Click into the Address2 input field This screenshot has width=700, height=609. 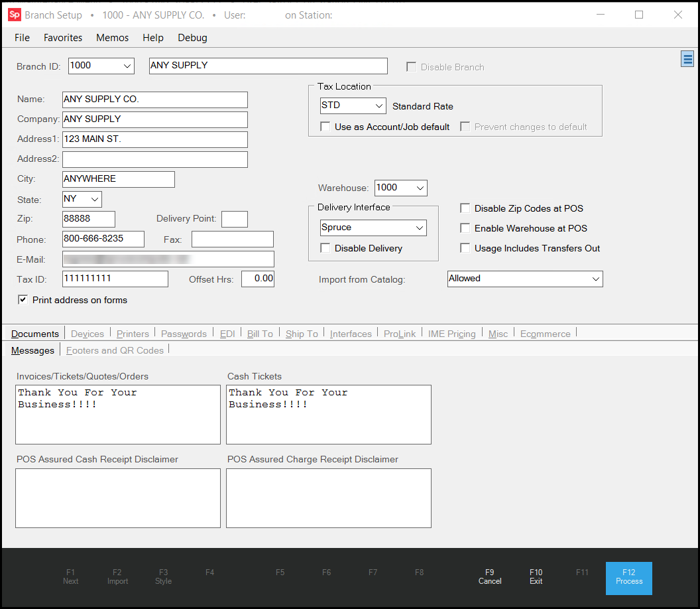(x=154, y=159)
